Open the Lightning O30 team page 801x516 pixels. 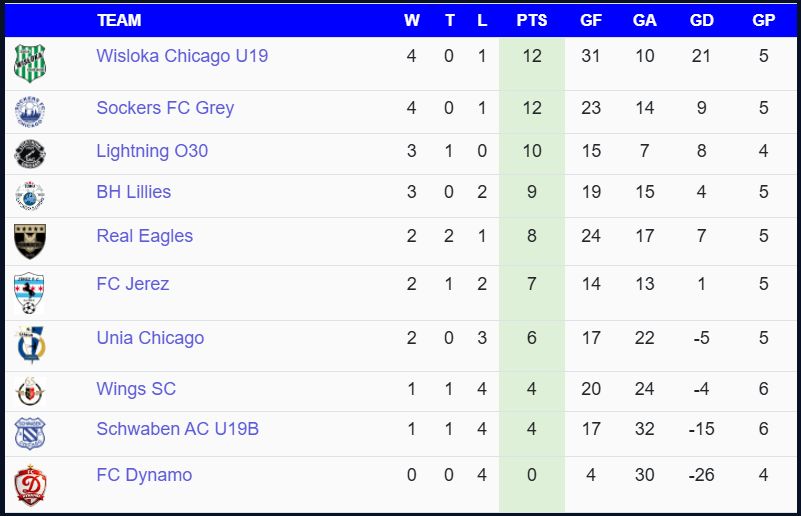coord(152,151)
